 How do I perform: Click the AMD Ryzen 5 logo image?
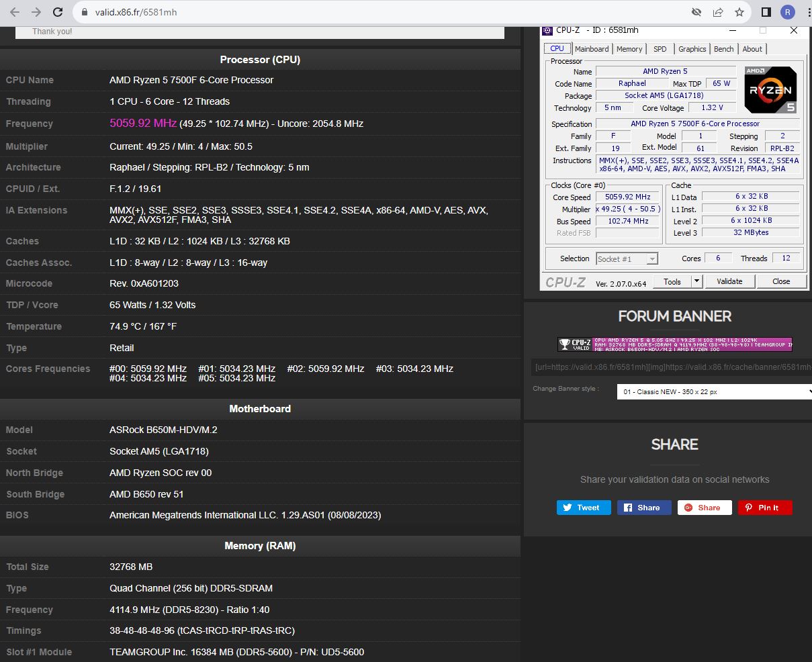(x=770, y=89)
